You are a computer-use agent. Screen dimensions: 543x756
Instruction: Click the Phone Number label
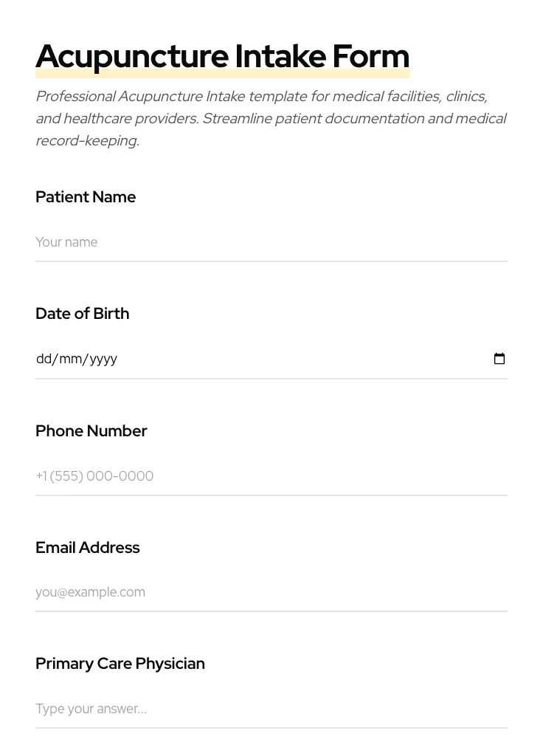[91, 431]
